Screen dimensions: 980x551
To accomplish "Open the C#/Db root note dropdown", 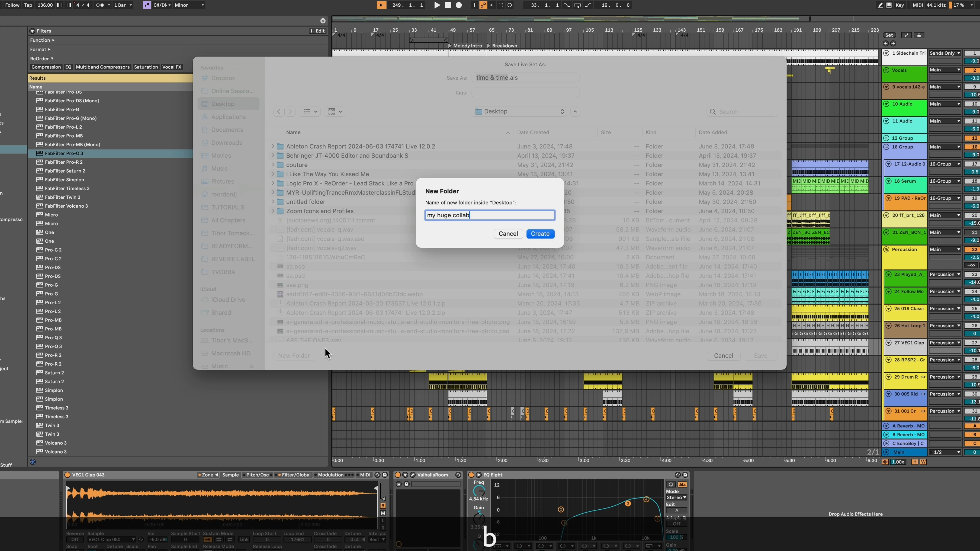I will [x=162, y=5].
